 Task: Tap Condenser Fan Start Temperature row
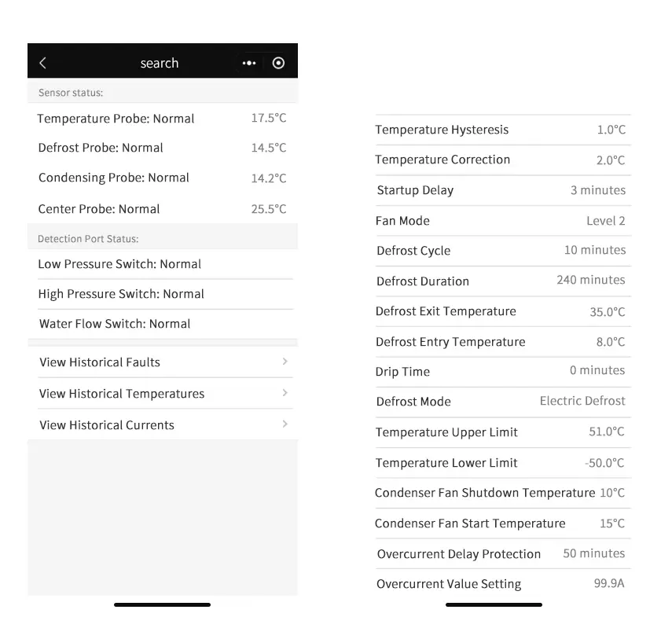click(501, 523)
